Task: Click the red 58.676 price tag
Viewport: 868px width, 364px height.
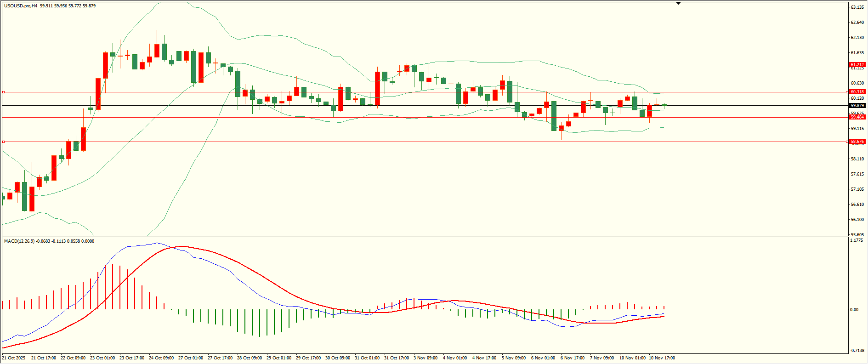Action: coord(857,142)
